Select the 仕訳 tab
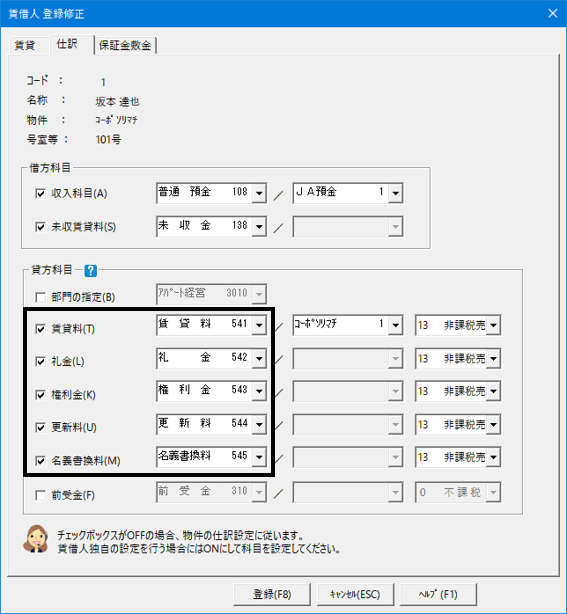567x614 pixels. (x=67, y=44)
